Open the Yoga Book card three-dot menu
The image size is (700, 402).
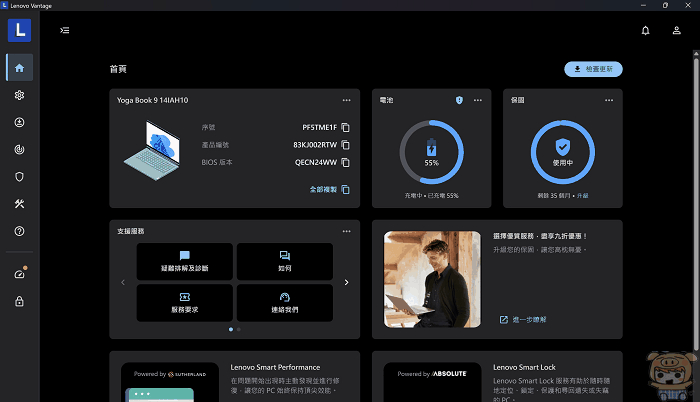[346, 101]
